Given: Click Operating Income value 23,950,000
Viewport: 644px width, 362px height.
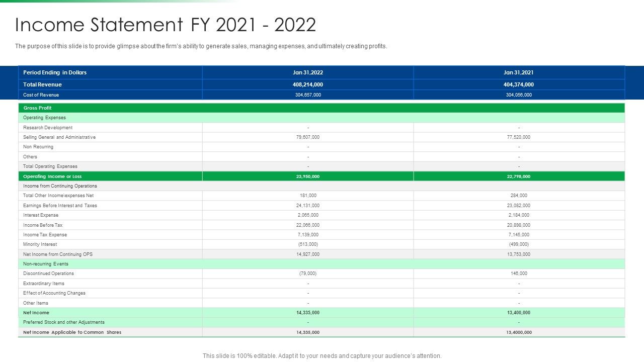Looking at the screenshot, I should (308, 176).
